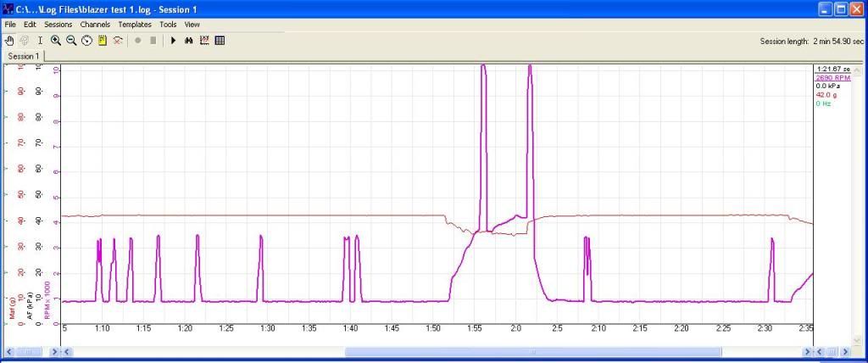Open the Templates menu
Screen dimensions: 868x363
pyautogui.click(x=135, y=25)
